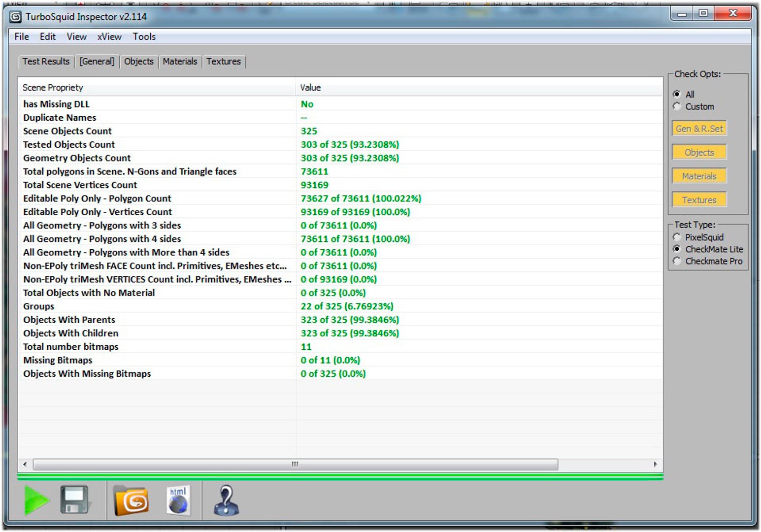Click the Textures button under Check Opts
This screenshot has width=761, height=532.
(699, 199)
